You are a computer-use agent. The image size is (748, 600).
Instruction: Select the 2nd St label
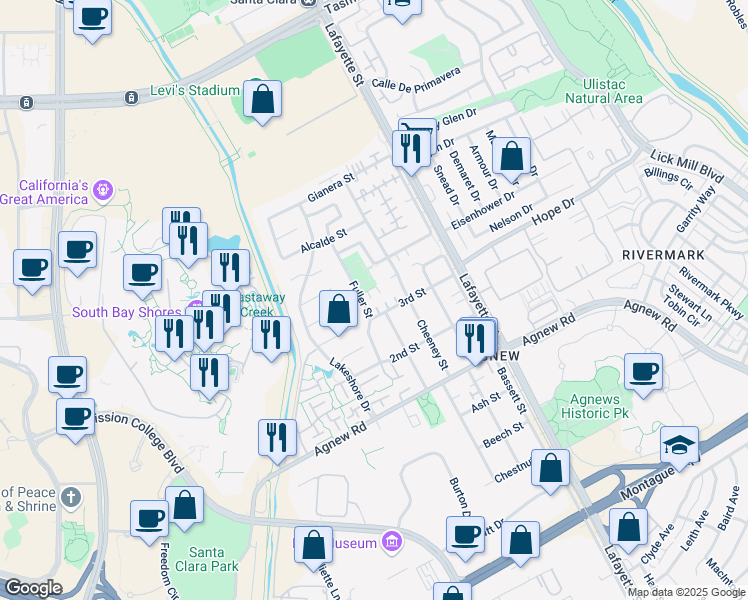coord(405,353)
